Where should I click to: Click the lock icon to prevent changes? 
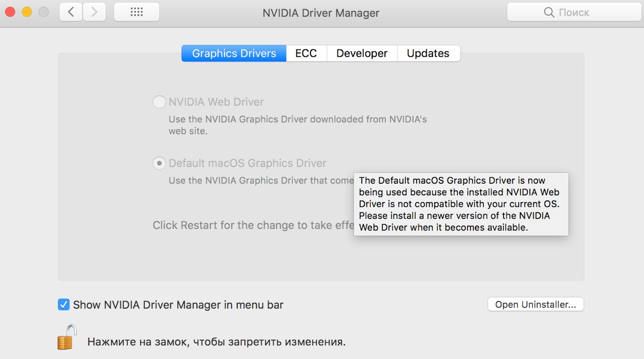pyautogui.click(x=67, y=337)
